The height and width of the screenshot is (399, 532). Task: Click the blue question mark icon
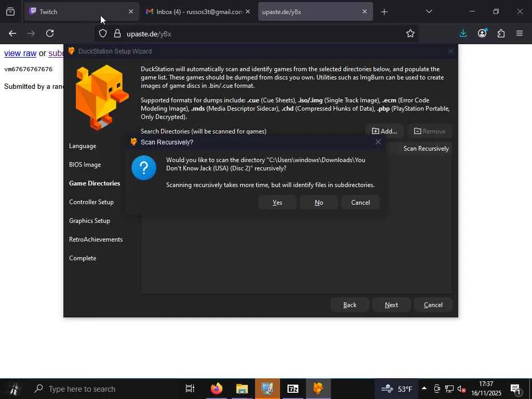click(x=144, y=168)
